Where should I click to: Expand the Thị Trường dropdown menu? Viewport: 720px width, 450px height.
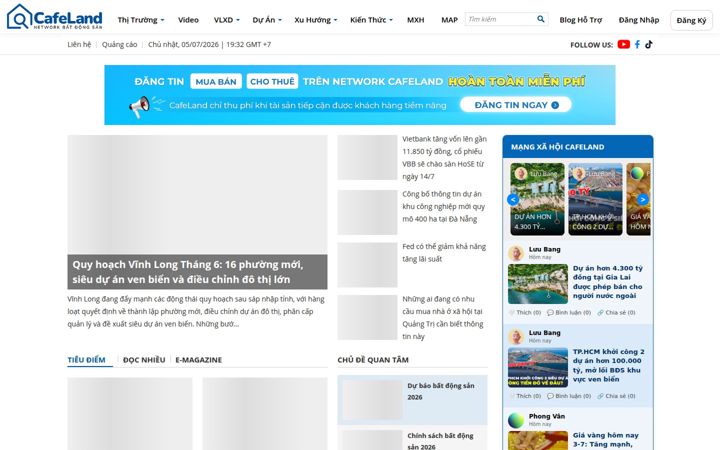click(141, 20)
